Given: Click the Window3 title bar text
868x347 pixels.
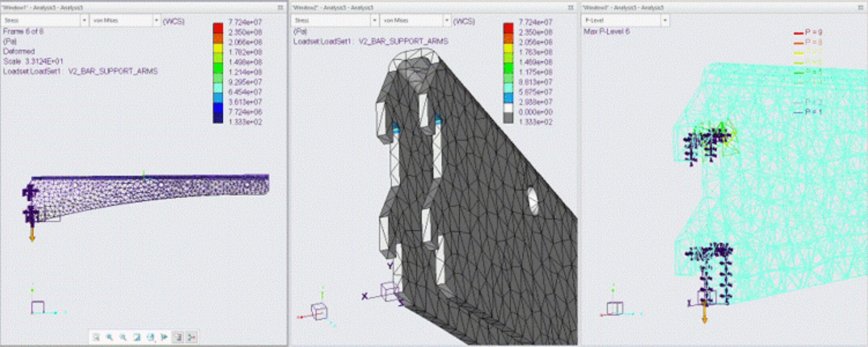Looking at the screenshot, I should tap(623, 8).
